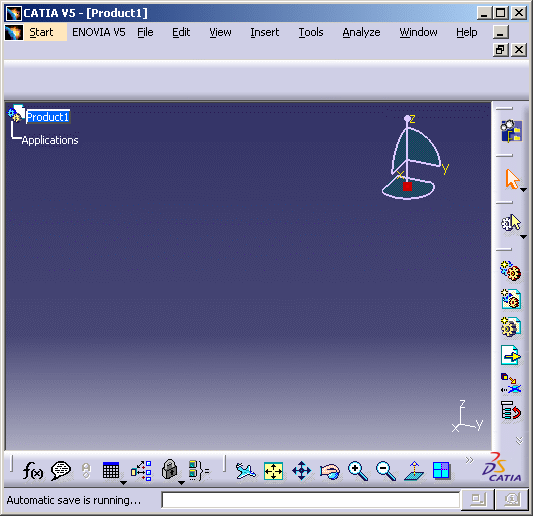This screenshot has width=533, height=516.
Task: Toggle the multi-view quad layout icon
Action: pos(441,471)
